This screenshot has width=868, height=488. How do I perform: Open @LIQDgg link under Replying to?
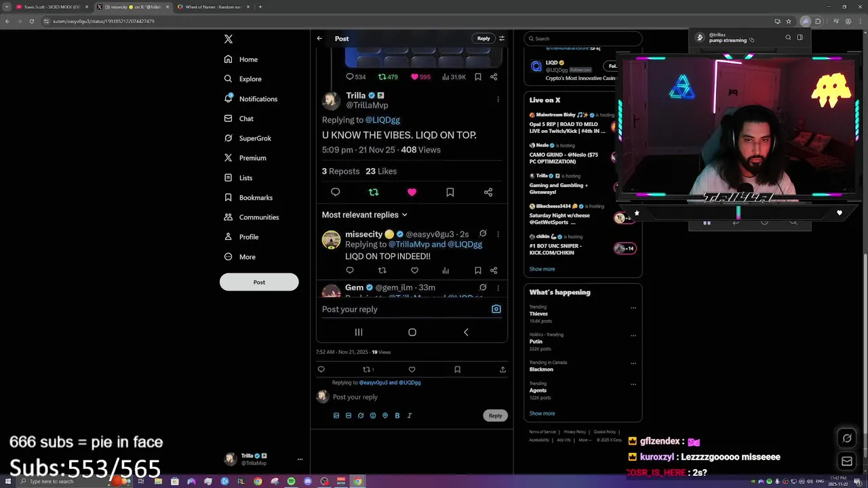(382, 120)
